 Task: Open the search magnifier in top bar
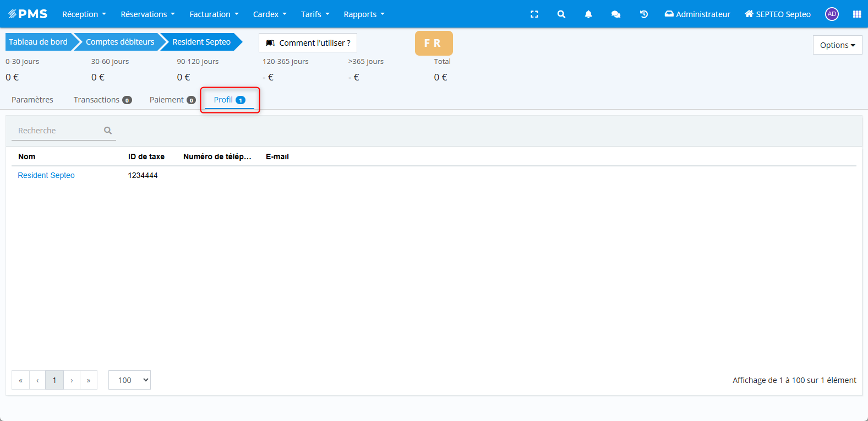pos(561,14)
